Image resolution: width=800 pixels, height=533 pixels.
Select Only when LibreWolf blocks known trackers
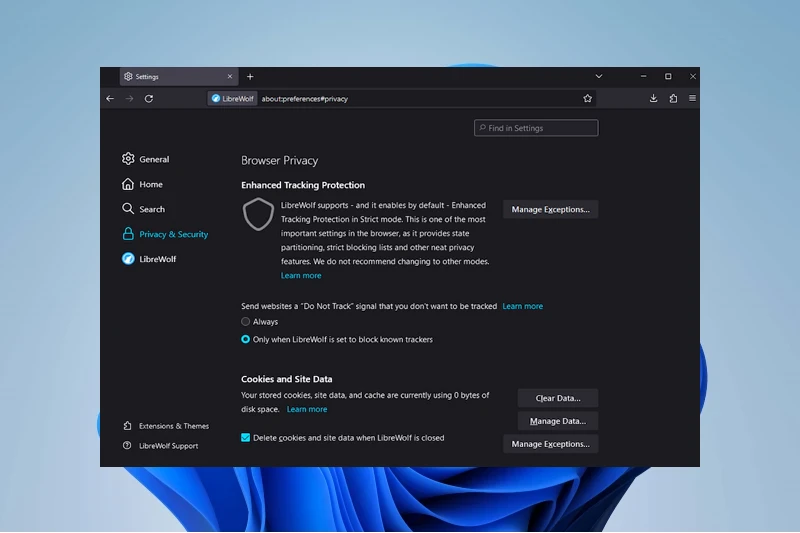click(x=245, y=339)
